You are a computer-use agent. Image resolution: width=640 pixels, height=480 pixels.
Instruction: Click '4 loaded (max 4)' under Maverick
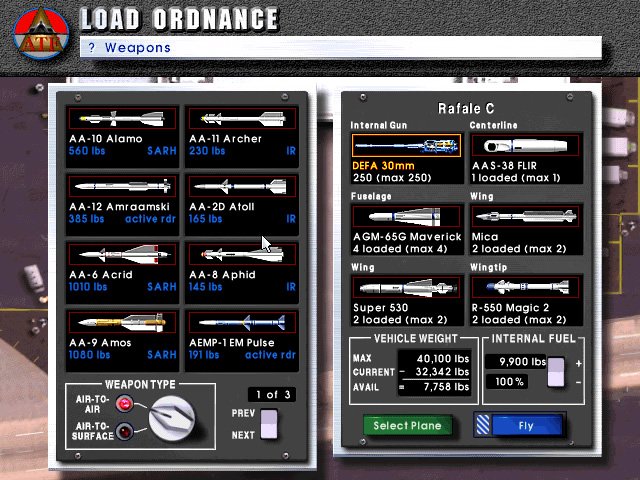pos(400,249)
